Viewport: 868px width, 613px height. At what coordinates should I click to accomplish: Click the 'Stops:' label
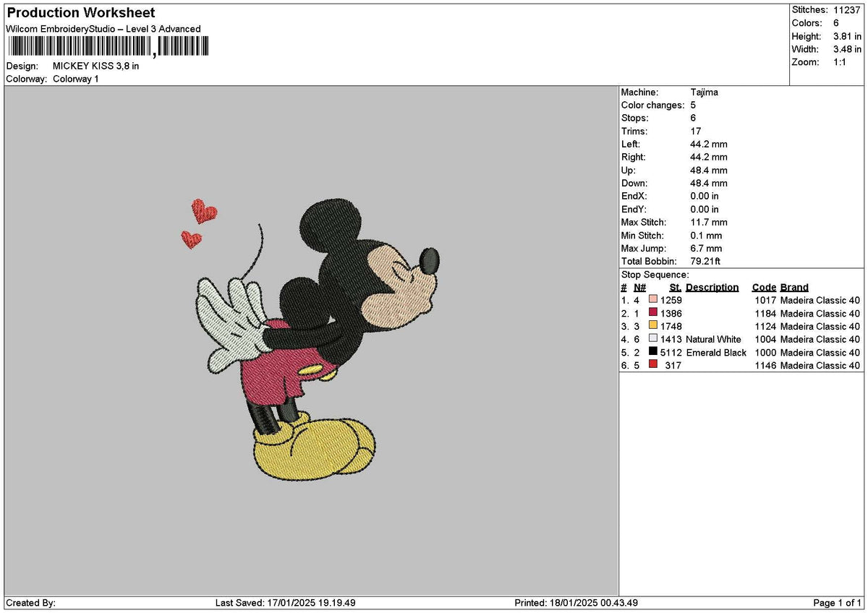point(635,119)
